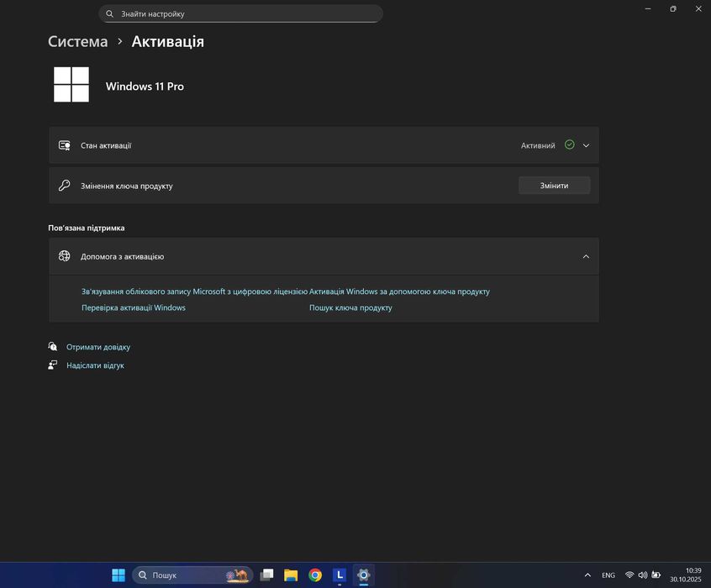
Task: Click the taskbar 'Пошук' search box
Action: (x=192, y=575)
